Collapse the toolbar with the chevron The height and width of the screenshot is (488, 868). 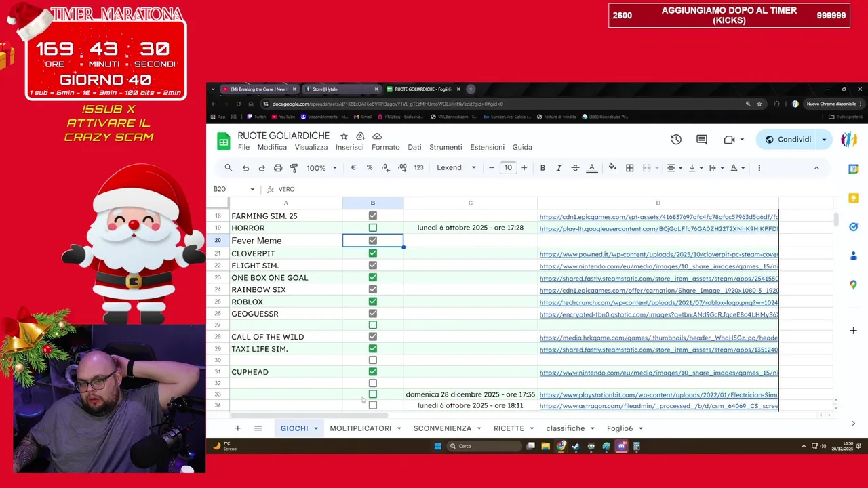(816, 168)
